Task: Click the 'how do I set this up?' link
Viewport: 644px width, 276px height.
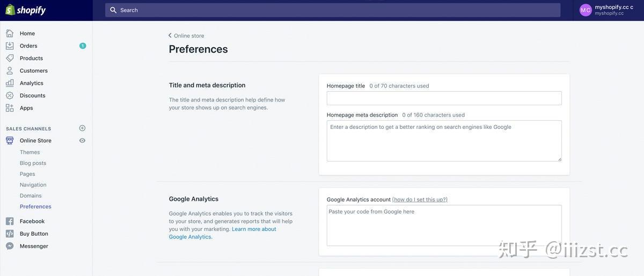Action: [x=420, y=199]
